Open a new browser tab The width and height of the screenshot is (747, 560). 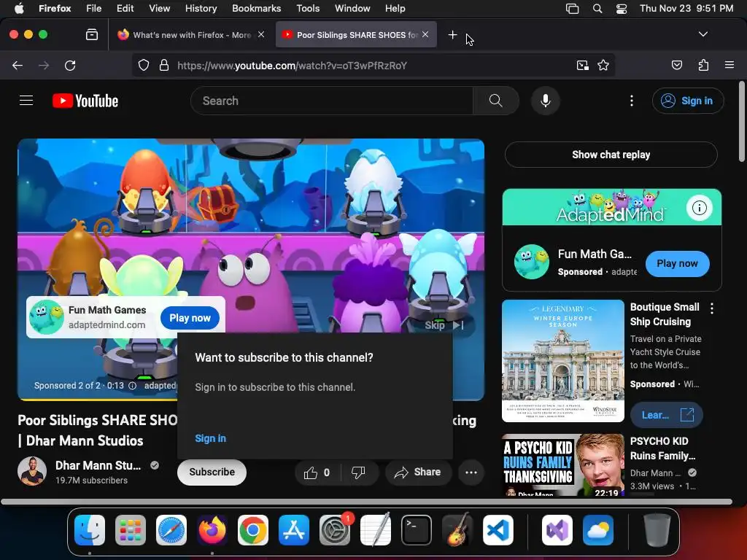[452, 35]
